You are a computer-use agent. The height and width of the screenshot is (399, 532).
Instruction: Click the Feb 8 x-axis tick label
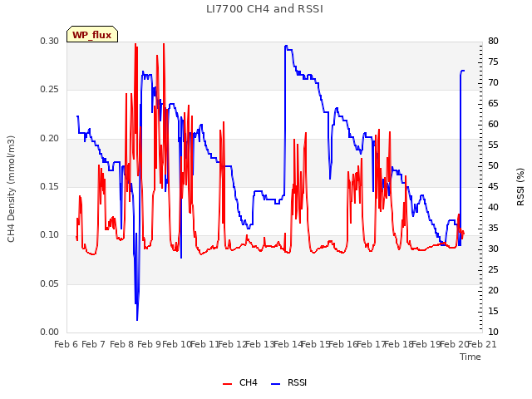click(x=122, y=345)
